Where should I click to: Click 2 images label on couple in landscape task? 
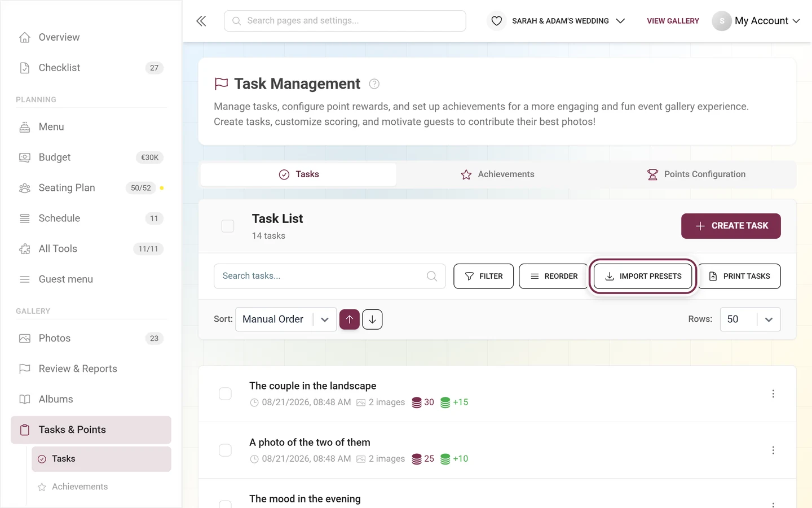(387, 402)
